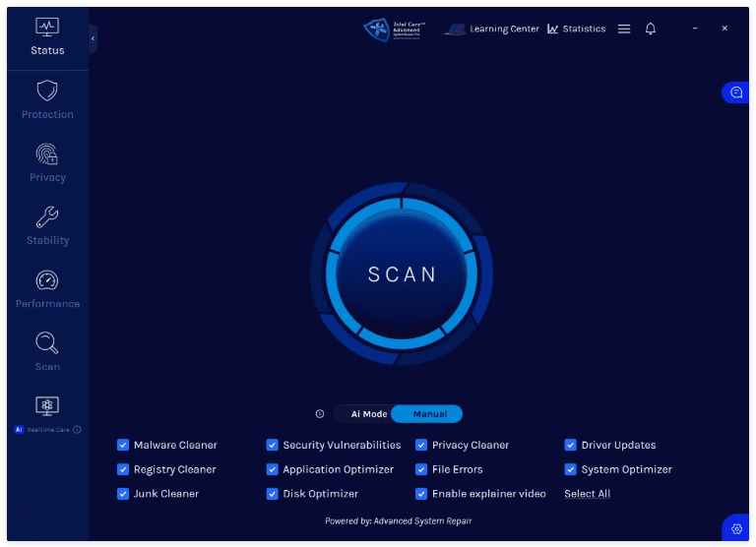
Task: Open the settings gear in the corner
Action: [736, 529]
